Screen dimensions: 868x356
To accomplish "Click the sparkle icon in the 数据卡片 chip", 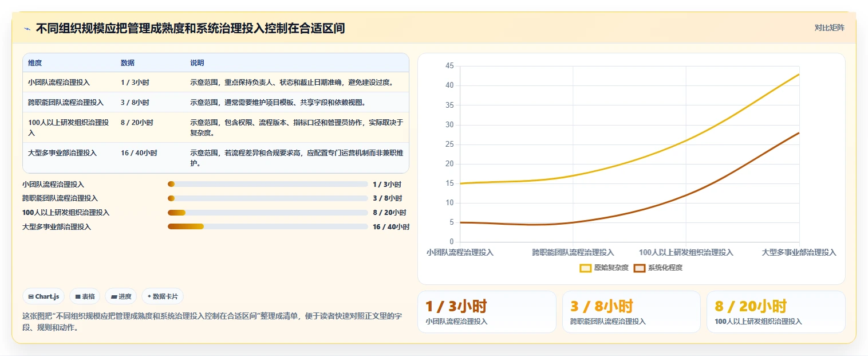I will (149, 296).
